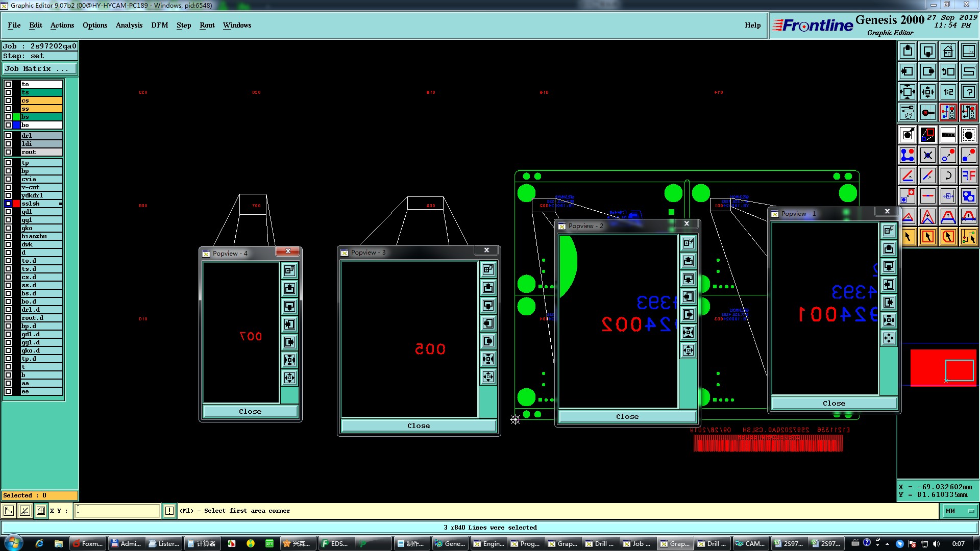This screenshot has width=980, height=551.
Task: Click the red overview navigator thumbnail
Action: pos(943,367)
